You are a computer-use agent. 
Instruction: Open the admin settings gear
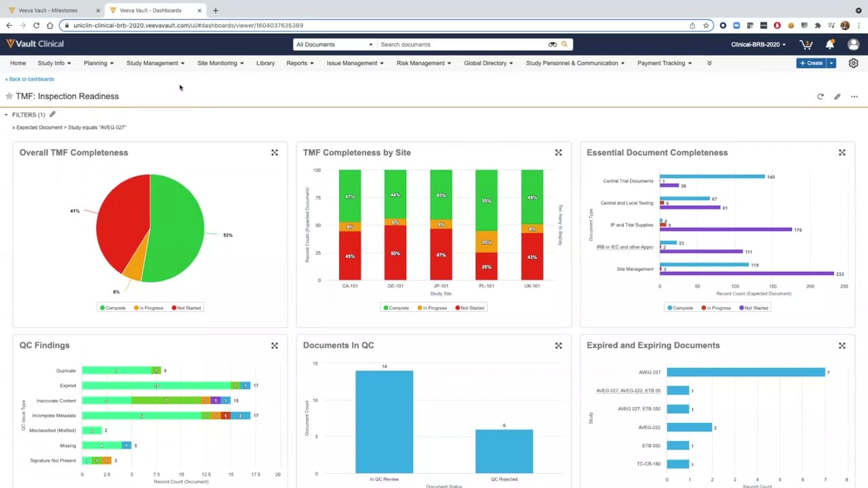point(853,63)
